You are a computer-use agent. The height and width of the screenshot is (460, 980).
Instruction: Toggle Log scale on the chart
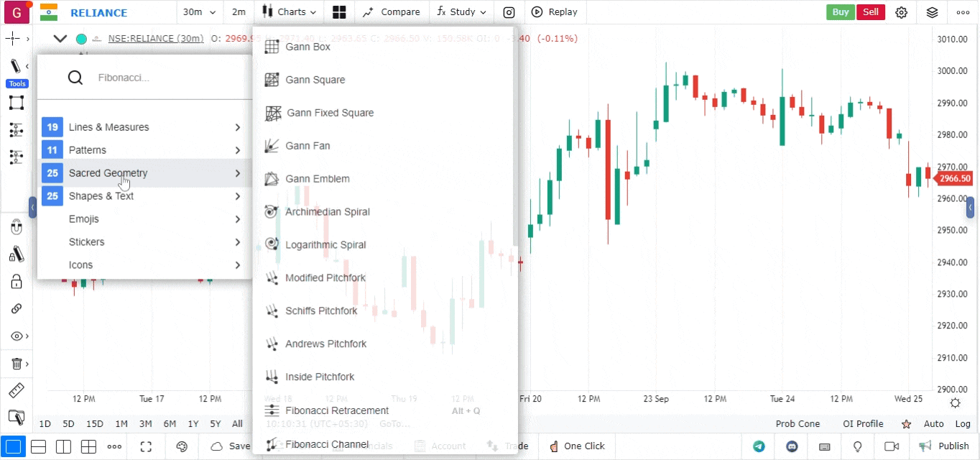(x=963, y=424)
